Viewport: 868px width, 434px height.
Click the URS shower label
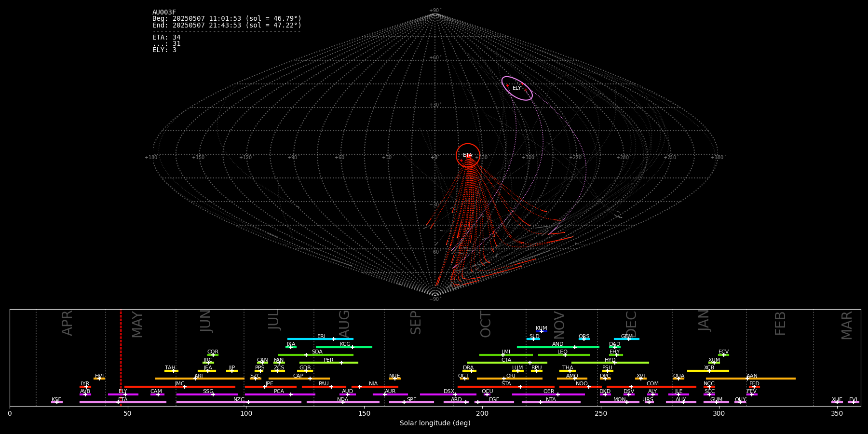pyautogui.click(x=648, y=400)
